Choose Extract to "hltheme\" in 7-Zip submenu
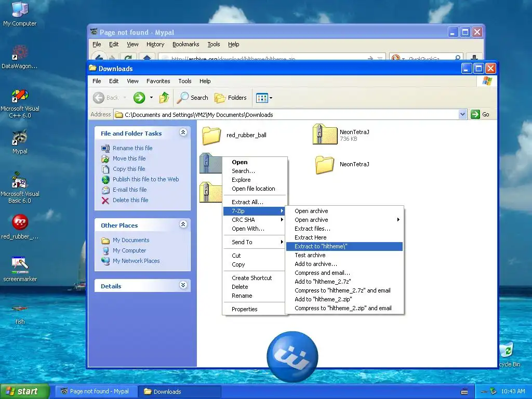This screenshot has height=399, width=532. 344,246
